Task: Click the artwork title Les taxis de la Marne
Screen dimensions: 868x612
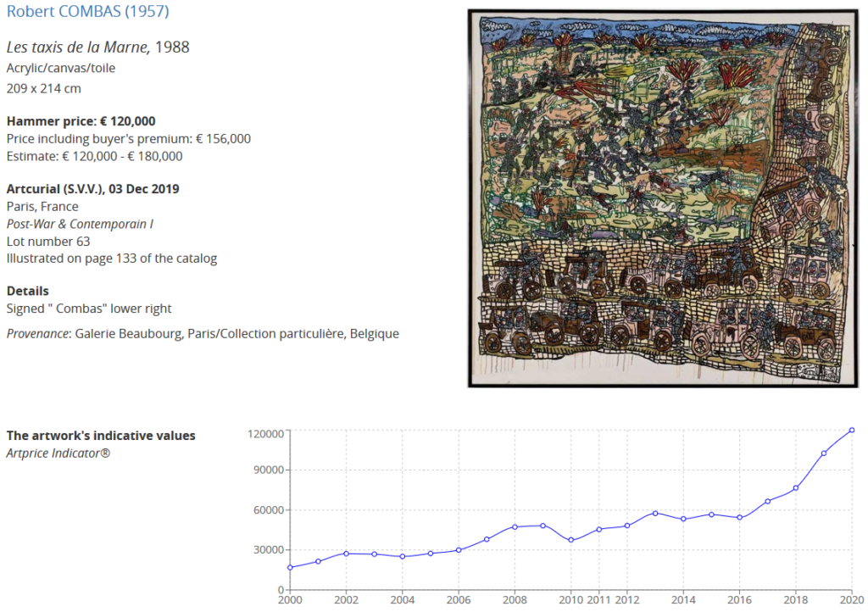Action: 77,47
